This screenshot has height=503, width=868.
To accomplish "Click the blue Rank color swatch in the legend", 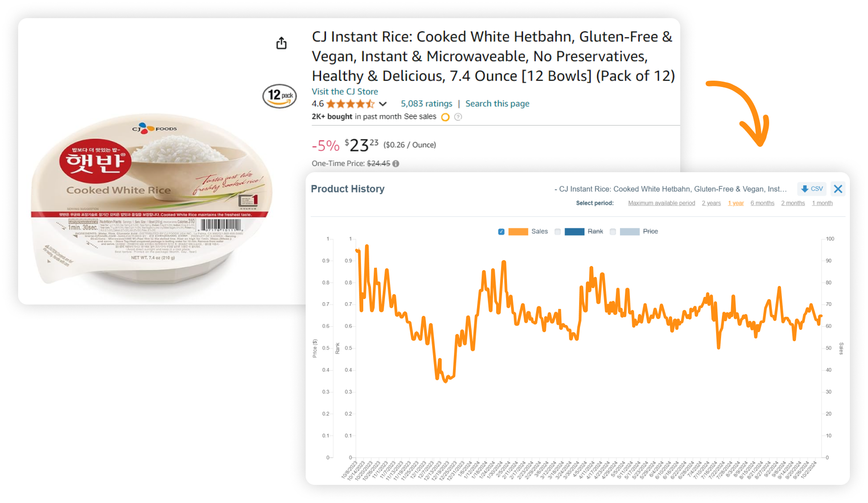I will (574, 231).
